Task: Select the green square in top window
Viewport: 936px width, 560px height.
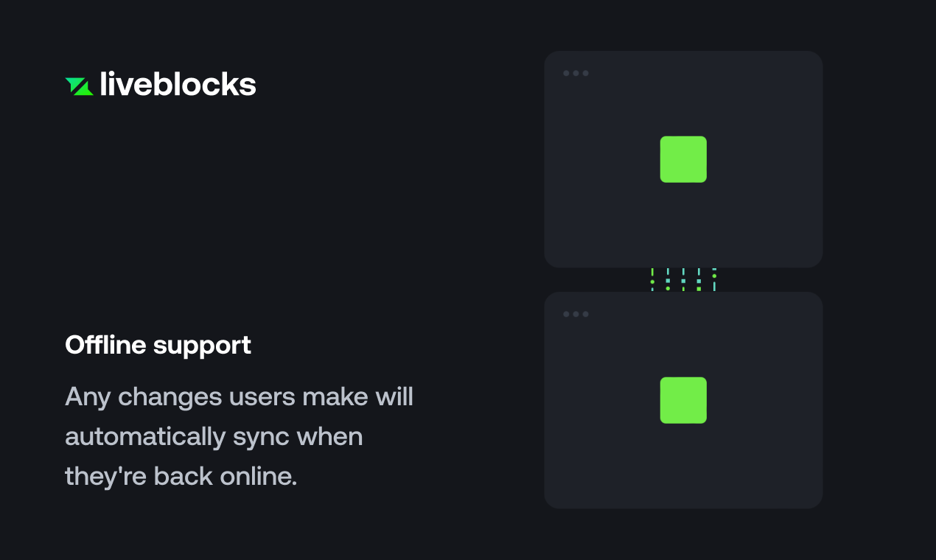Action: pyautogui.click(x=683, y=159)
